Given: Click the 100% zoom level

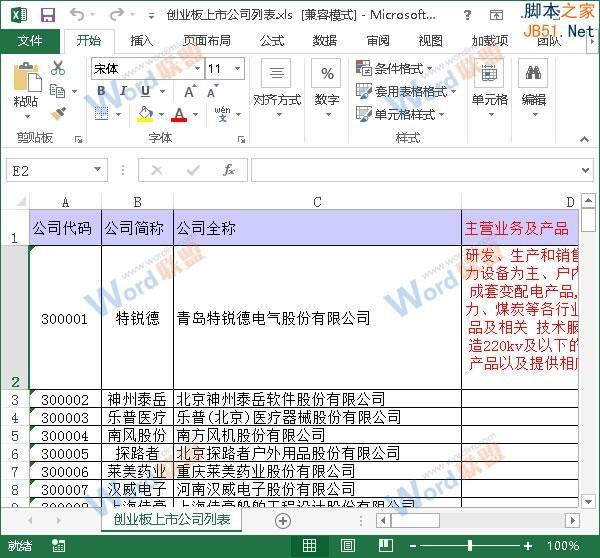Looking at the screenshot, I should coord(562,545).
